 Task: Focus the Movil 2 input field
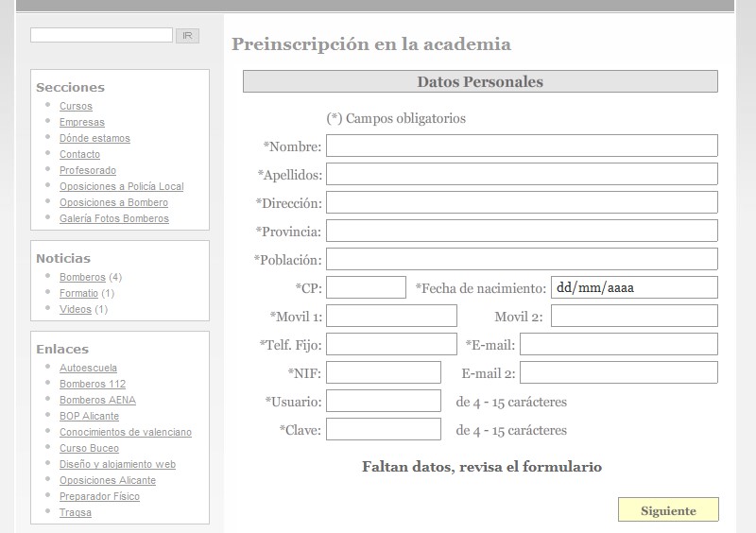(634, 316)
